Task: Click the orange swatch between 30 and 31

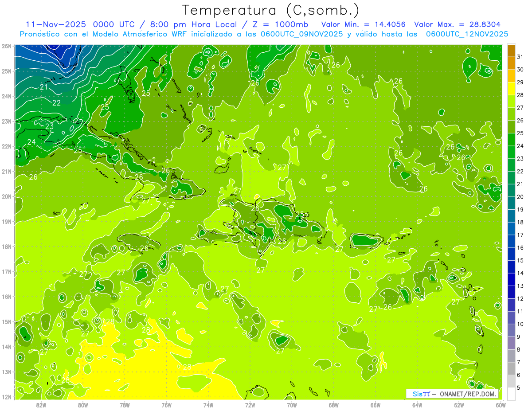Action: 511,63
